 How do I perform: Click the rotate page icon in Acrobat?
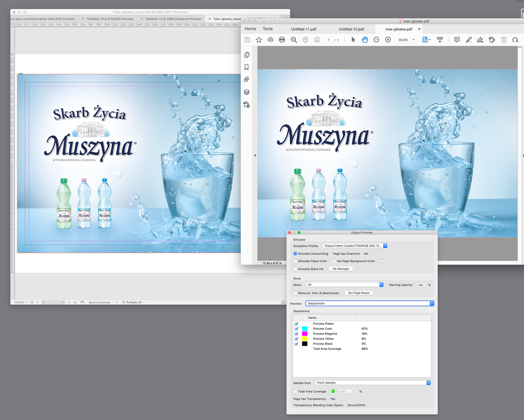515,40
